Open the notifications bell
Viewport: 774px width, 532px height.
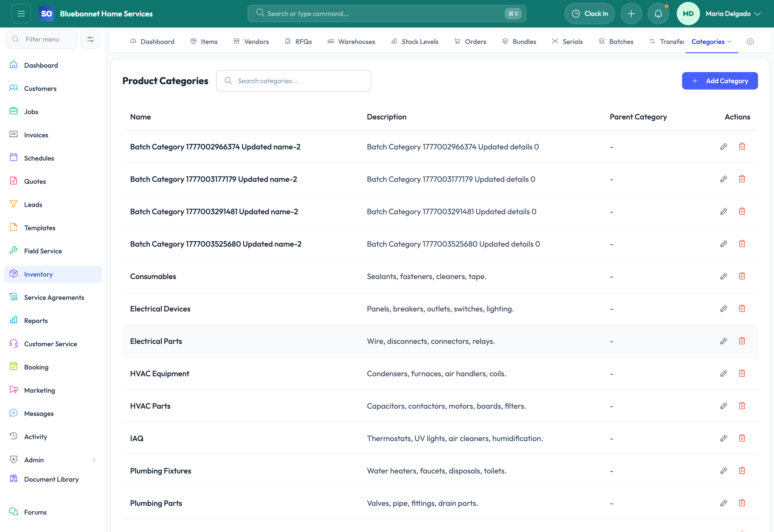click(658, 14)
